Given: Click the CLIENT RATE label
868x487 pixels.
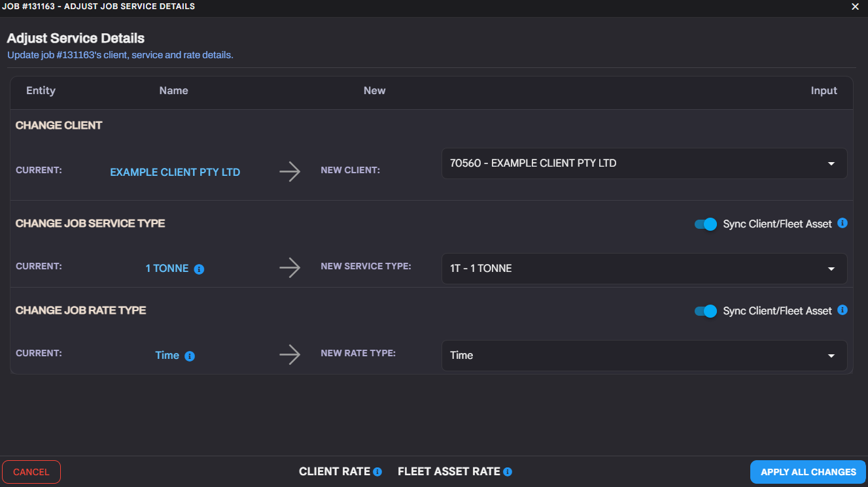Looking at the screenshot, I should (x=334, y=471).
